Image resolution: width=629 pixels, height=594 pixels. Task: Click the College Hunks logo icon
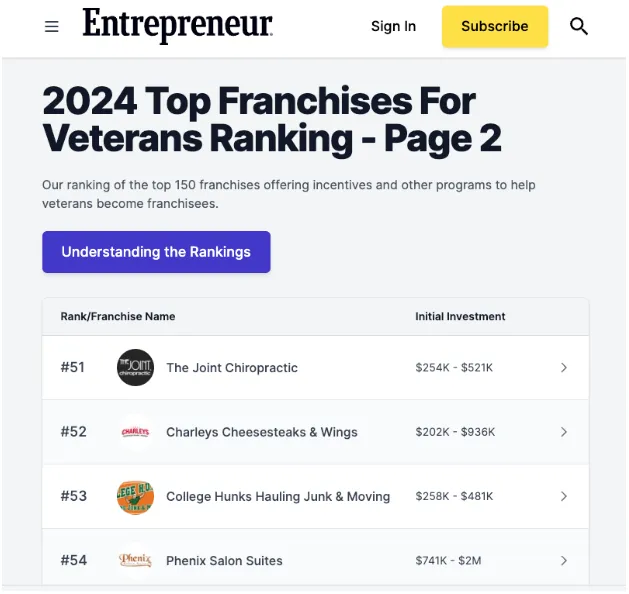point(135,496)
